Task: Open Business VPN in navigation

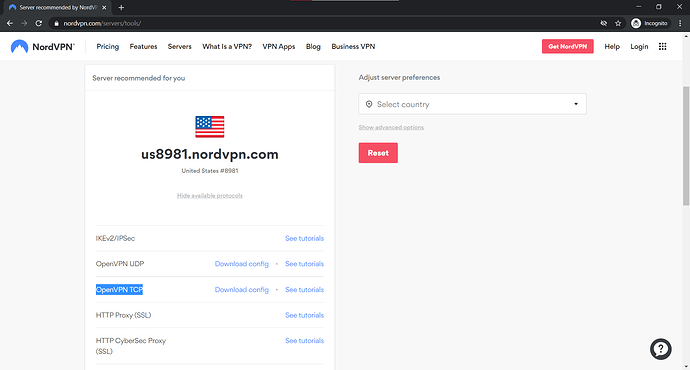Action: [353, 46]
